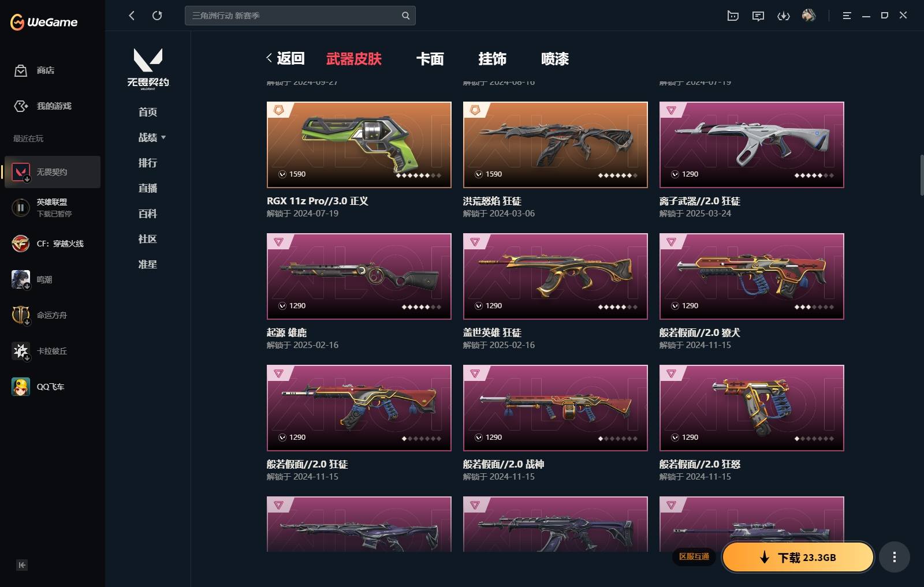This screenshot has height=587, width=924.
Task: Open the hamburger main menu icon
Action: (x=847, y=16)
